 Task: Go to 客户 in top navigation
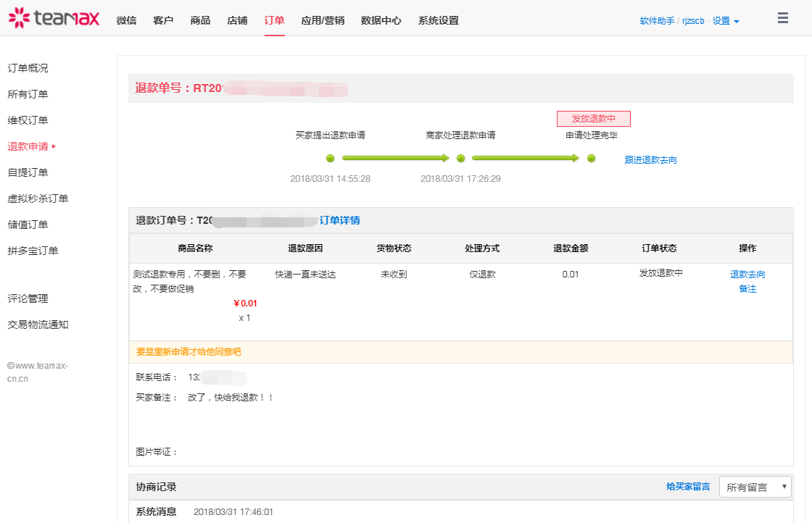click(163, 20)
